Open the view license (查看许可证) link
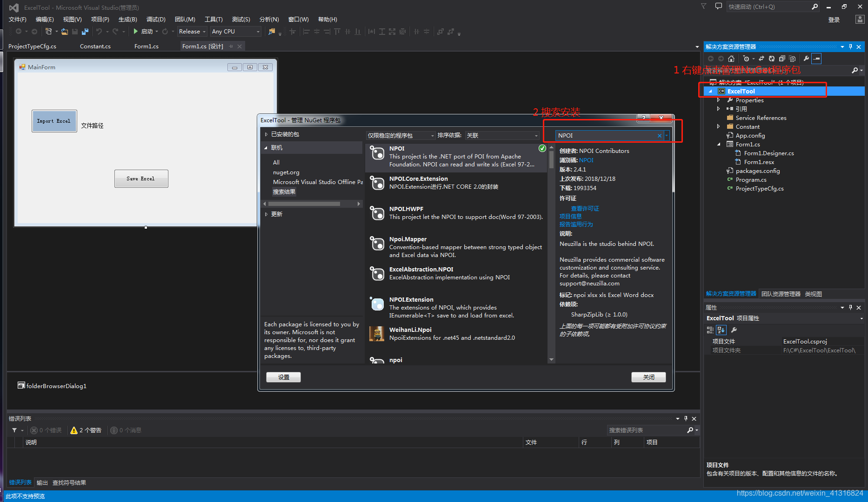Screen dimensions: 868x502 click(585, 209)
